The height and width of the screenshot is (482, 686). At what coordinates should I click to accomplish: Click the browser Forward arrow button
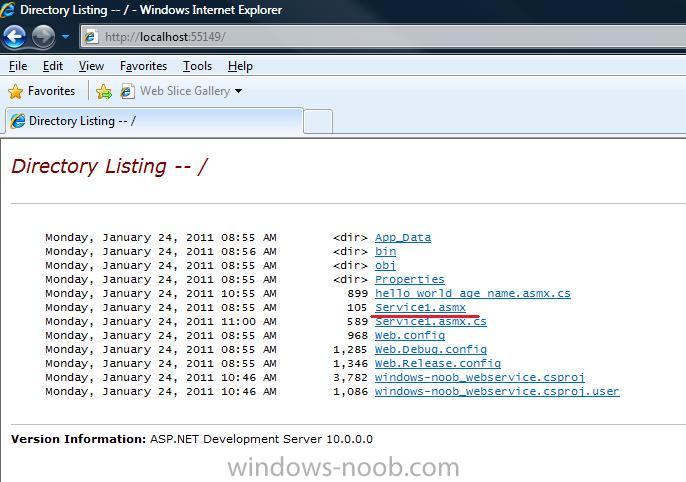pos(43,37)
